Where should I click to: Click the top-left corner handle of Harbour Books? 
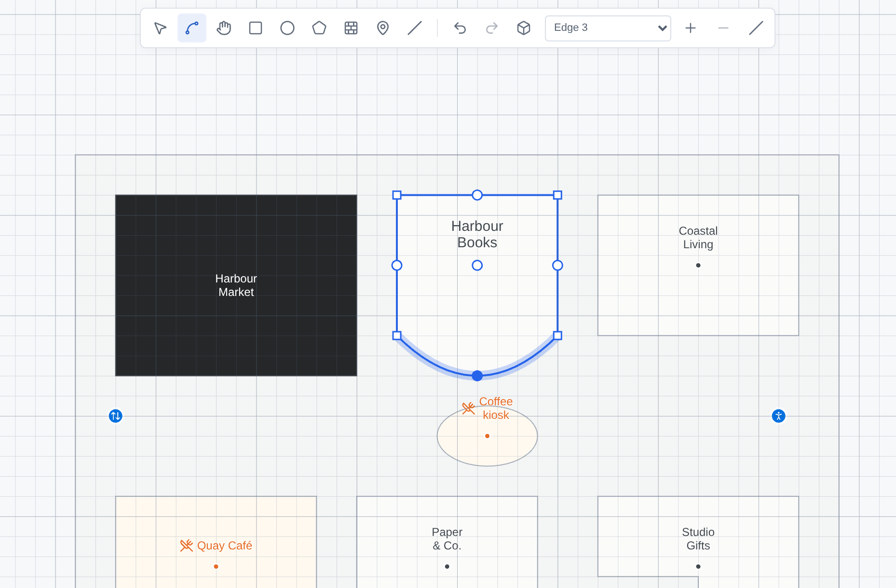[x=397, y=195]
